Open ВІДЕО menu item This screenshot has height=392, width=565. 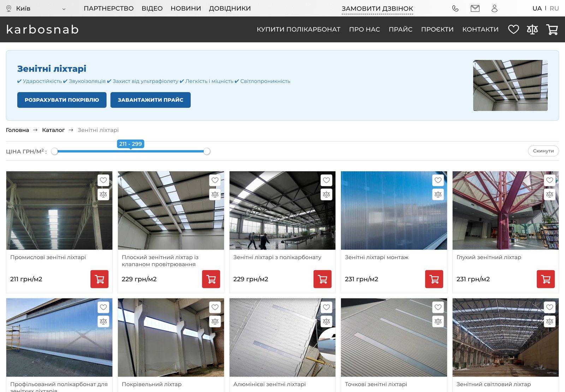[x=152, y=8]
